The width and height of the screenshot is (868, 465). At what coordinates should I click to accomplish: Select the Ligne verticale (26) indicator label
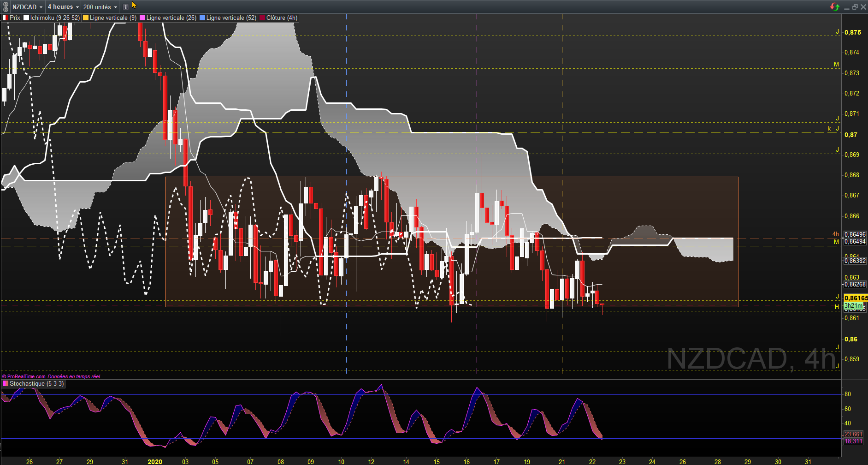[x=171, y=18]
